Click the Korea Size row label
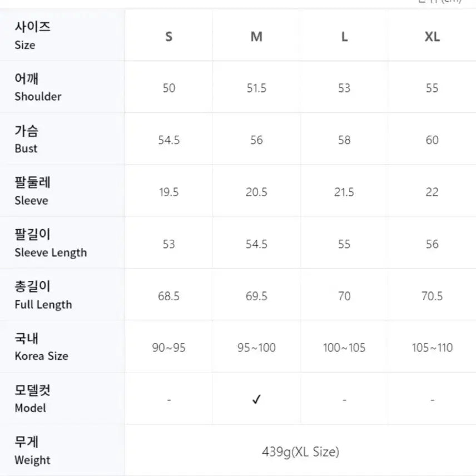The width and height of the screenshot is (476, 476). point(41,348)
